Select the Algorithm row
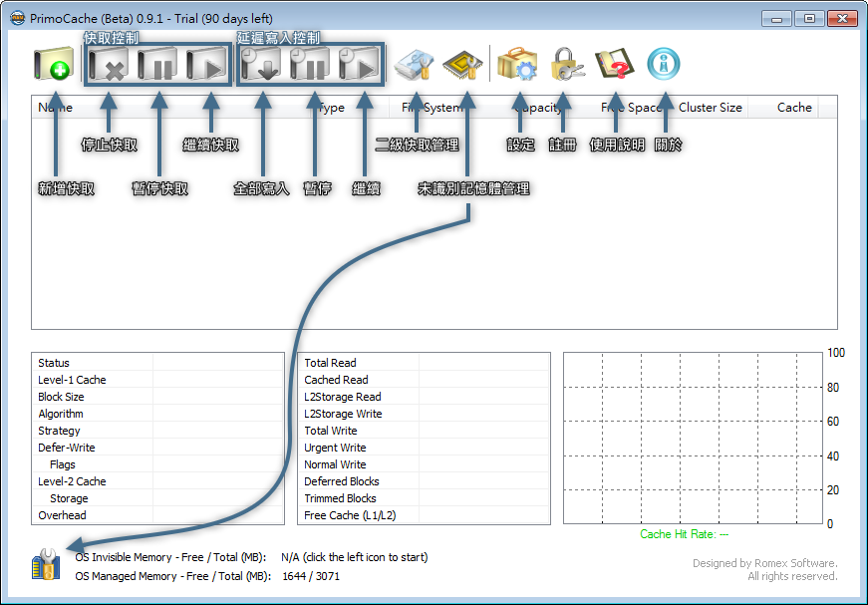Image resolution: width=868 pixels, height=605 pixels. [x=157, y=414]
